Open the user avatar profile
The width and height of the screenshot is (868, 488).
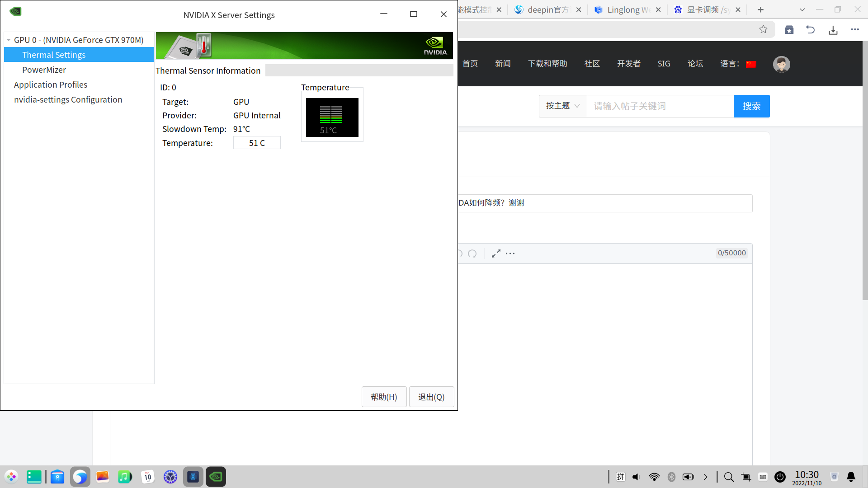(781, 64)
